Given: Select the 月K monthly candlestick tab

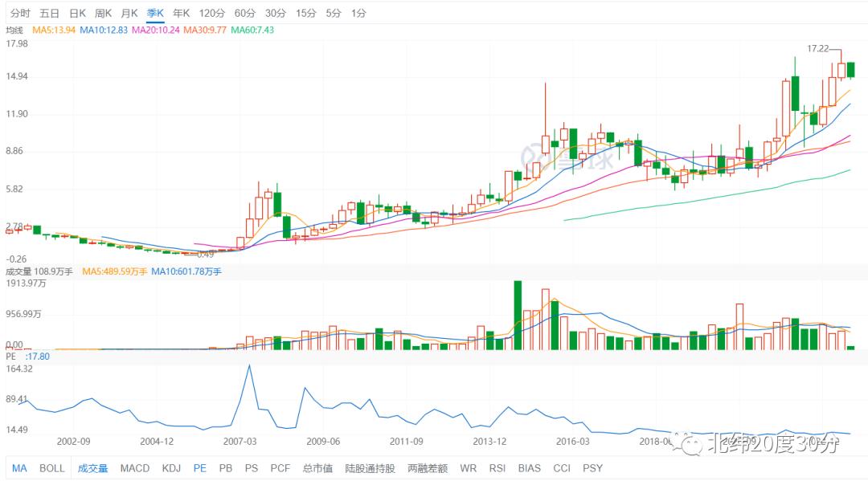Looking at the screenshot, I should (129, 14).
